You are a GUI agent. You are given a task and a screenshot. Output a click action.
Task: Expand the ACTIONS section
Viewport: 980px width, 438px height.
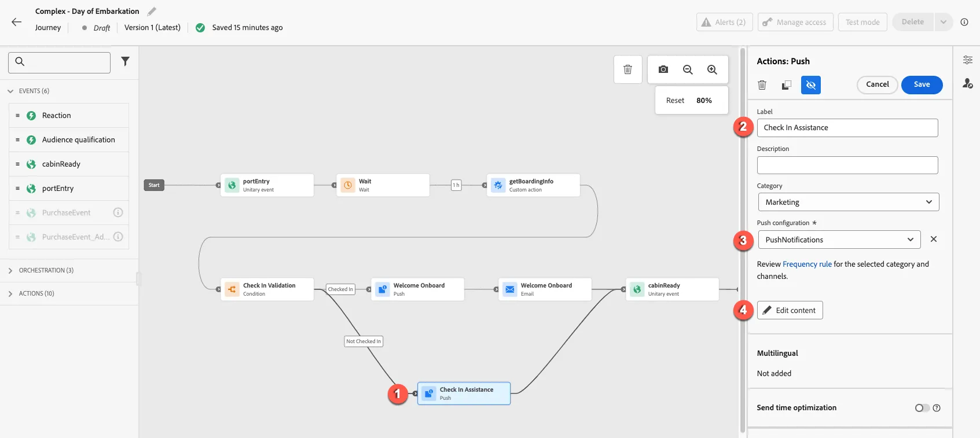[x=10, y=293]
